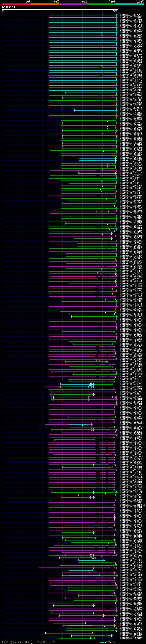Open hit UniRef100_B6AEJ5
Screen dimensions: 146x644
click(x=131, y=233)
